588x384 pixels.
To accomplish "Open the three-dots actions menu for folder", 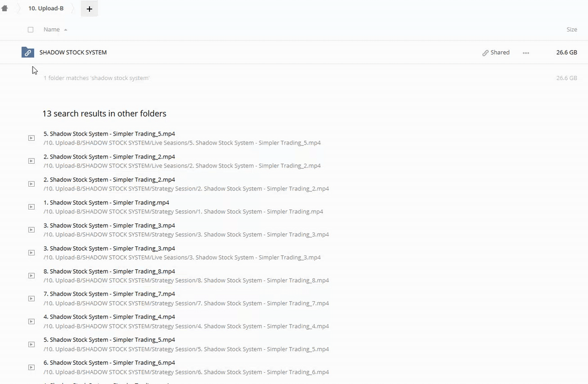I will click(x=526, y=53).
